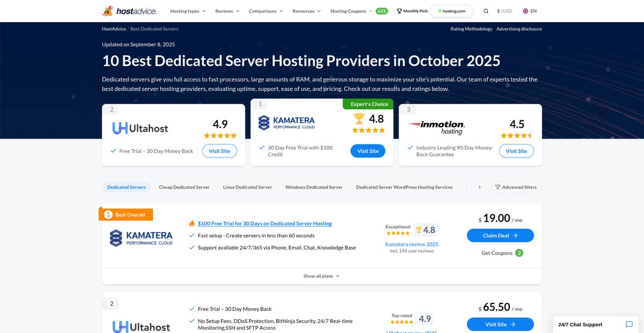Click the Exceptional star rating
The height and width of the screenshot is (333, 644).
398,233
